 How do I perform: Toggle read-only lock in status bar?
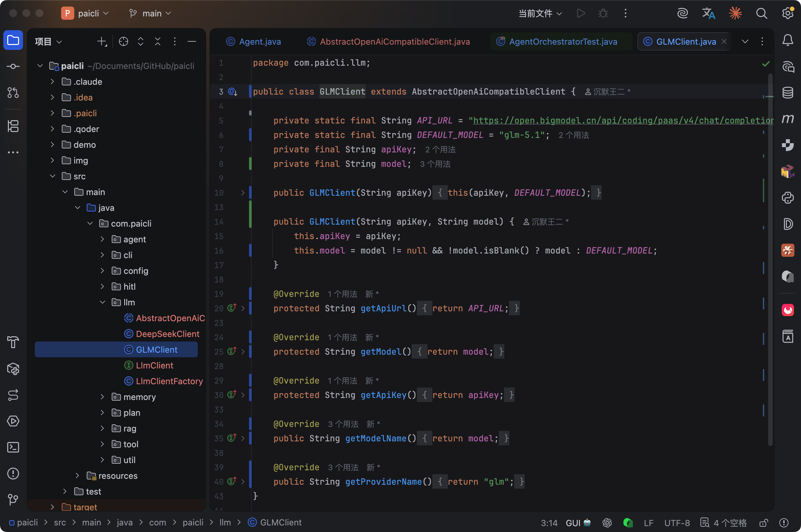(764, 523)
